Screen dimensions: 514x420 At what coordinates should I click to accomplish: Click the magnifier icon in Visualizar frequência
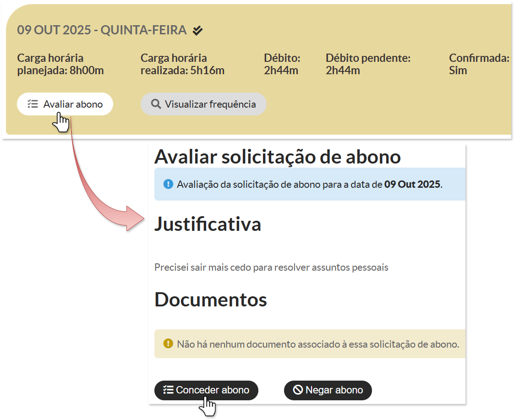click(156, 104)
